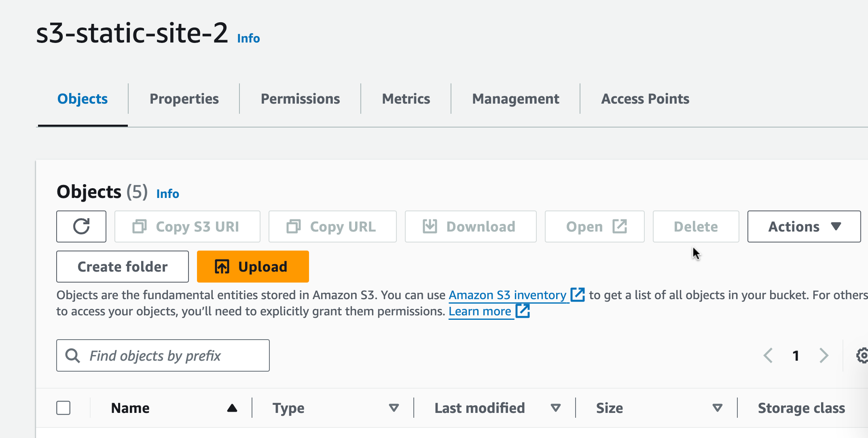Focus the Find objects by prefix field
Viewport: 868px width, 438px height.
(x=170, y=355)
